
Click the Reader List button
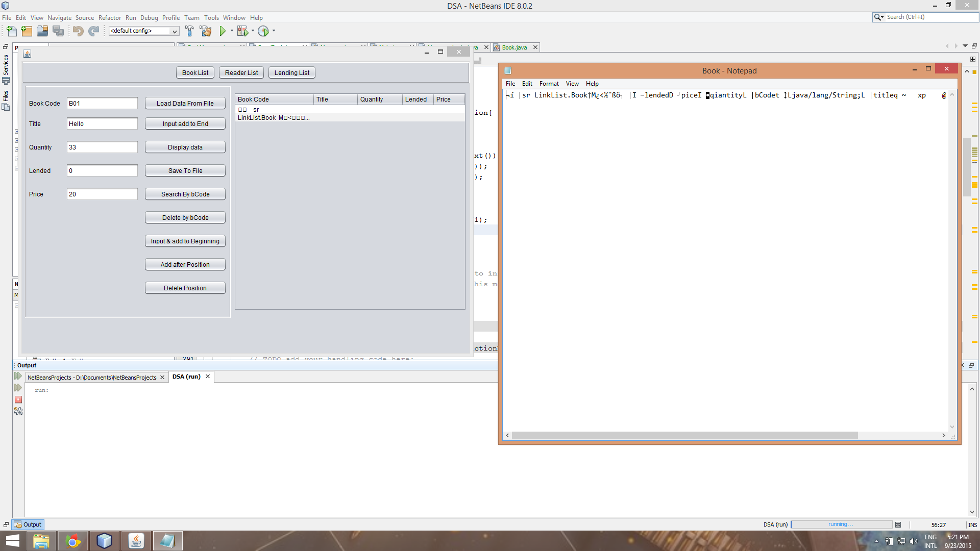(x=241, y=72)
